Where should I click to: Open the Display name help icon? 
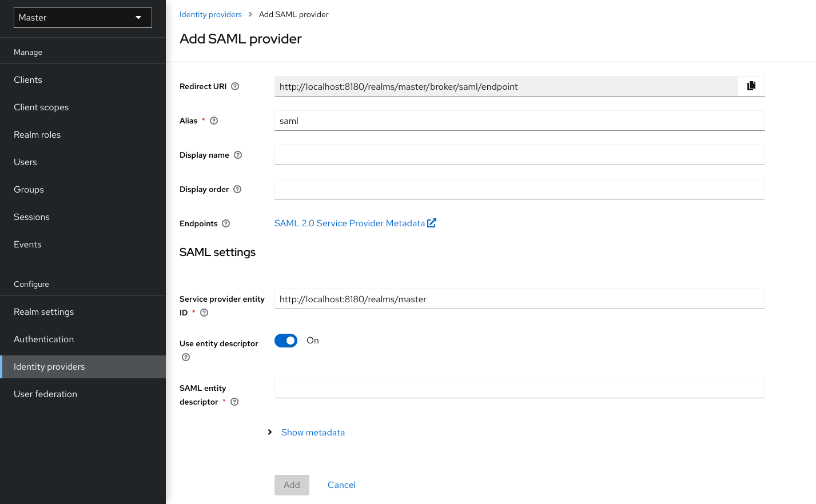coord(238,154)
